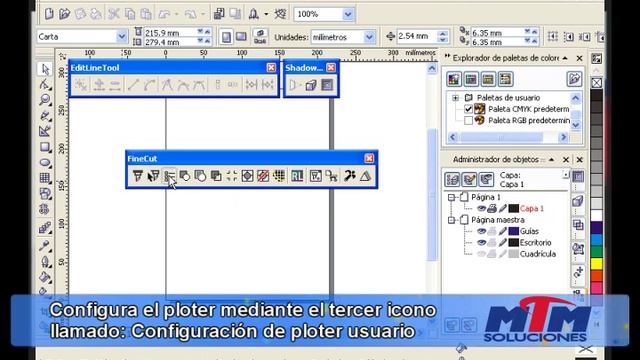
Task: Click the first Object Manager view icon
Action: [452, 179]
